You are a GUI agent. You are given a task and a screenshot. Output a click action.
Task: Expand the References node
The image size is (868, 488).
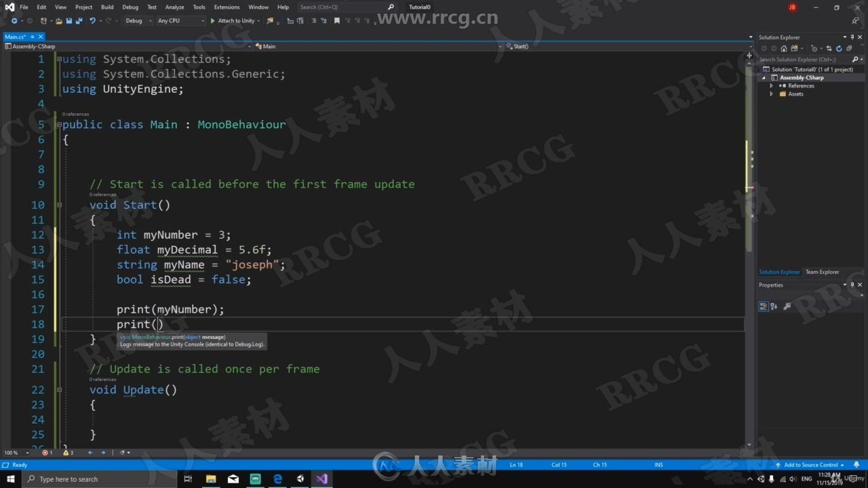[x=771, y=86]
